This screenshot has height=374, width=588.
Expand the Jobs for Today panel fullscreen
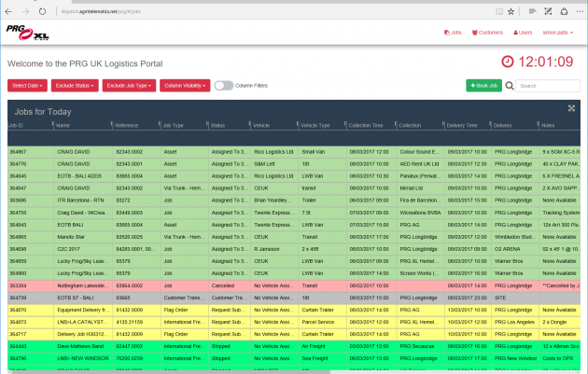point(571,110)
